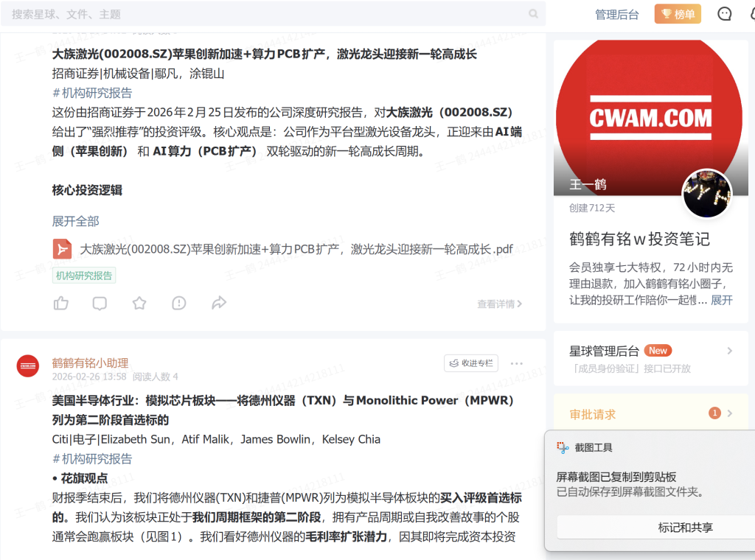The image size is (755, 560).
Task: Open 星球管理后台 panel via chevron
Action: [x=729, y=351]
